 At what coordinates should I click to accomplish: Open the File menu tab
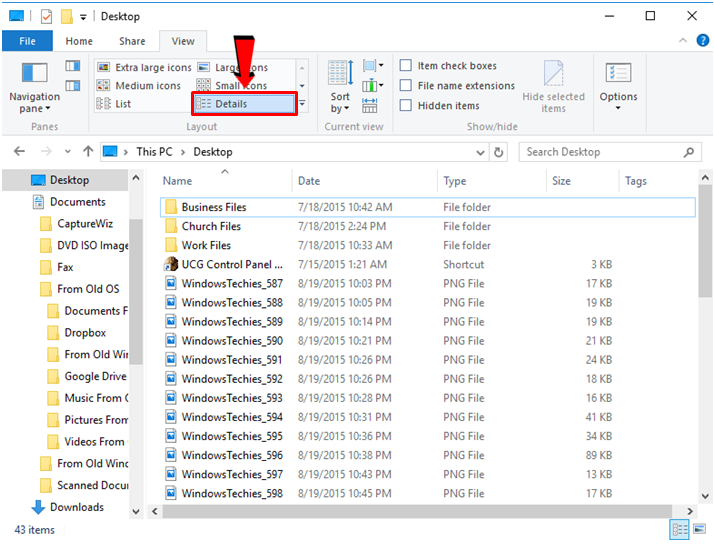(27, 41)
